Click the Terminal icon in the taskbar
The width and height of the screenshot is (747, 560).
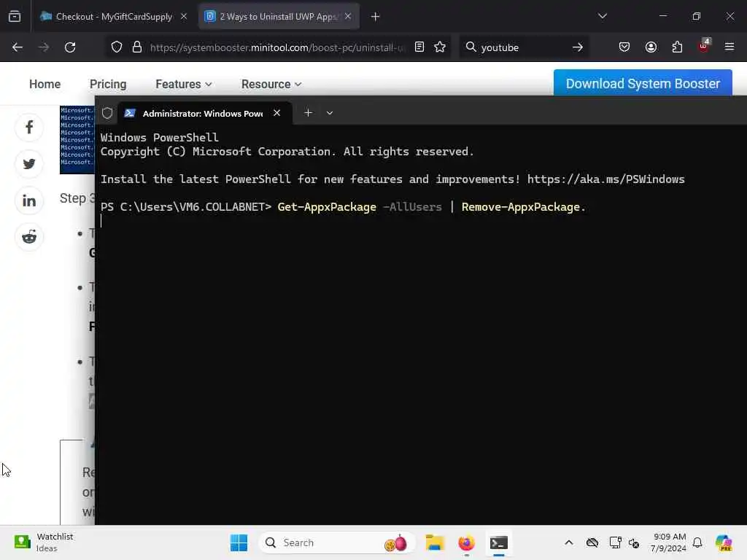click(499, 542)
